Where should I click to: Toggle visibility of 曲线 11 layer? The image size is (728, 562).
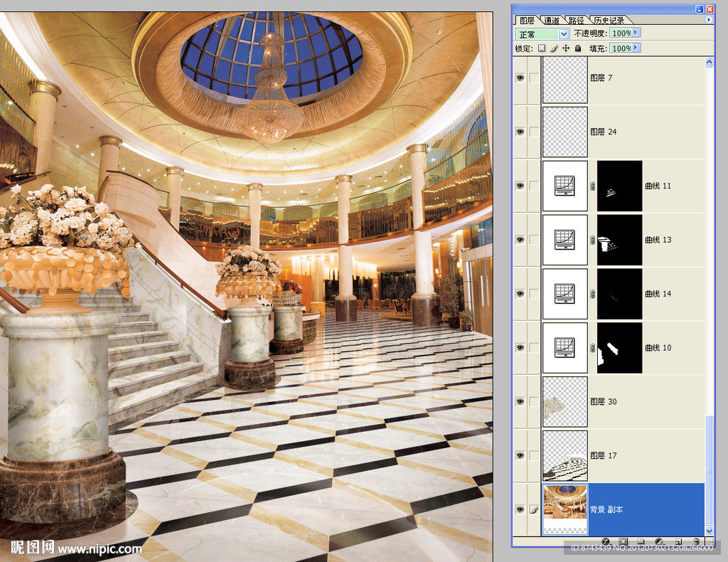point(520,186)
